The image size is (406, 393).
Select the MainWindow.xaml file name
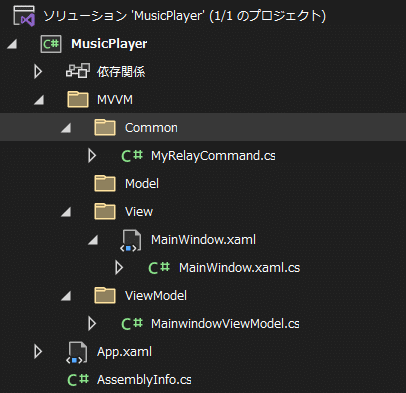[203, 240]
